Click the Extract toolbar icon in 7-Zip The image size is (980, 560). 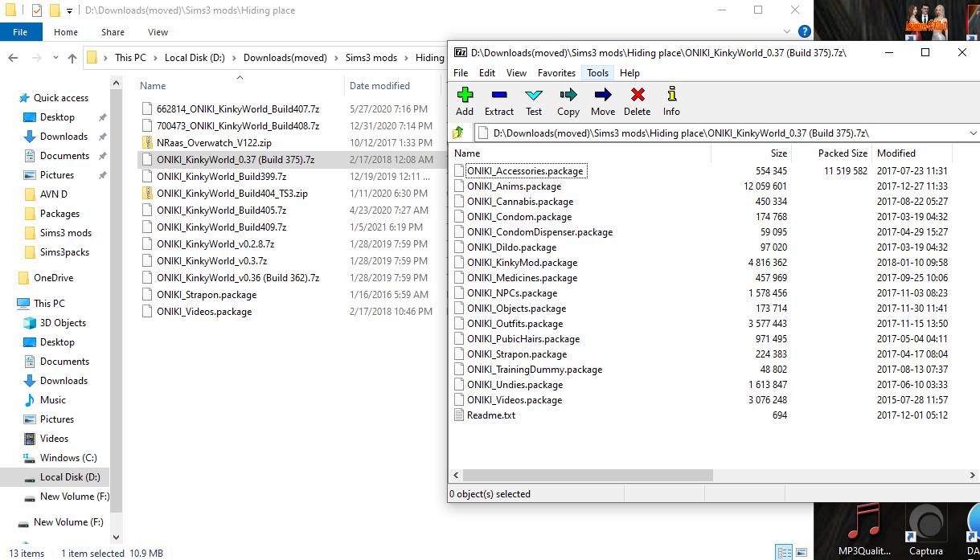[x=499, y=102]
